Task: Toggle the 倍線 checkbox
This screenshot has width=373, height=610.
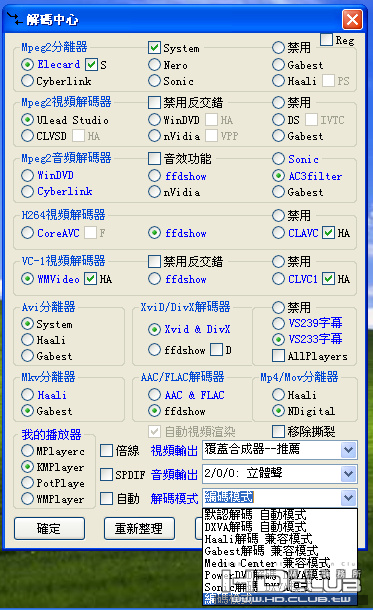Action: point(107,450)
